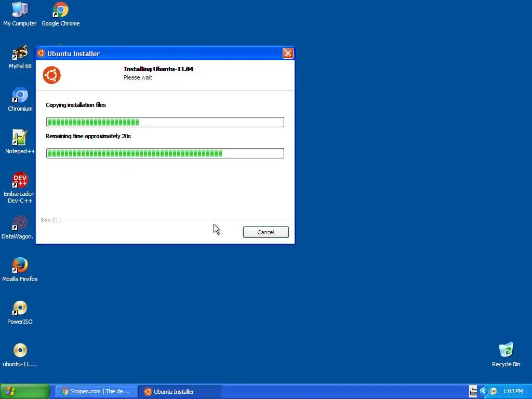Click the Please wait text
The width and height of the screenshot is (532, 399).
(138, 77)
